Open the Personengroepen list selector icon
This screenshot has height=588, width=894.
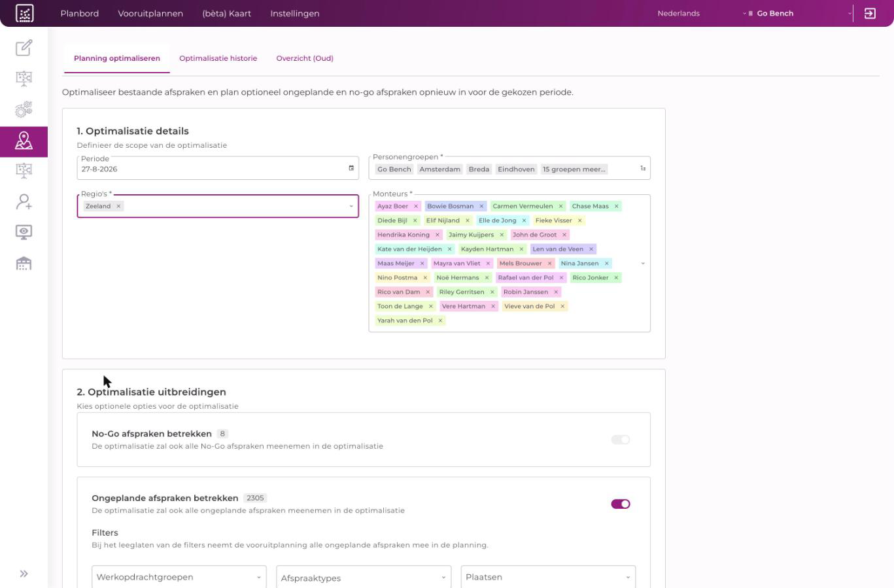coord(643,169)
